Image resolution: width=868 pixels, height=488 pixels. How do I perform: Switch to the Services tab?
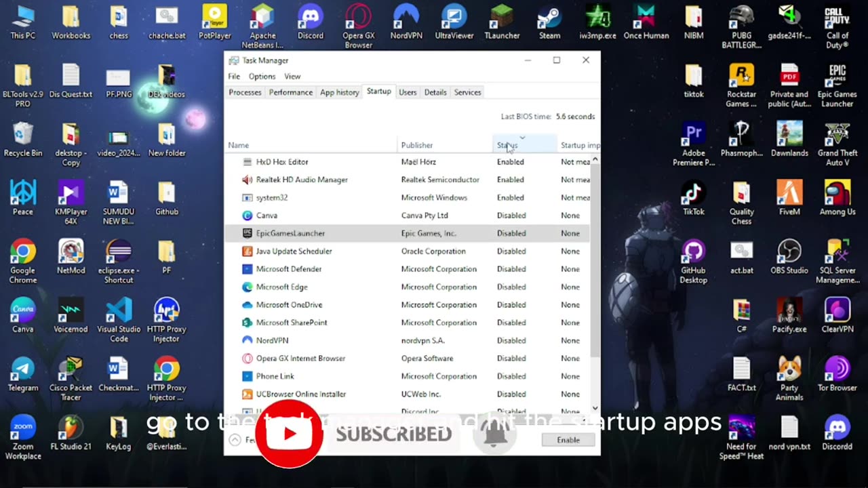[x=467, y=92]
